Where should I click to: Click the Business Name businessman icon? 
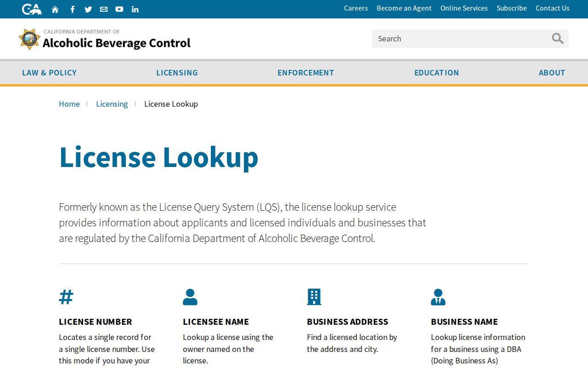tap(438, 297)
